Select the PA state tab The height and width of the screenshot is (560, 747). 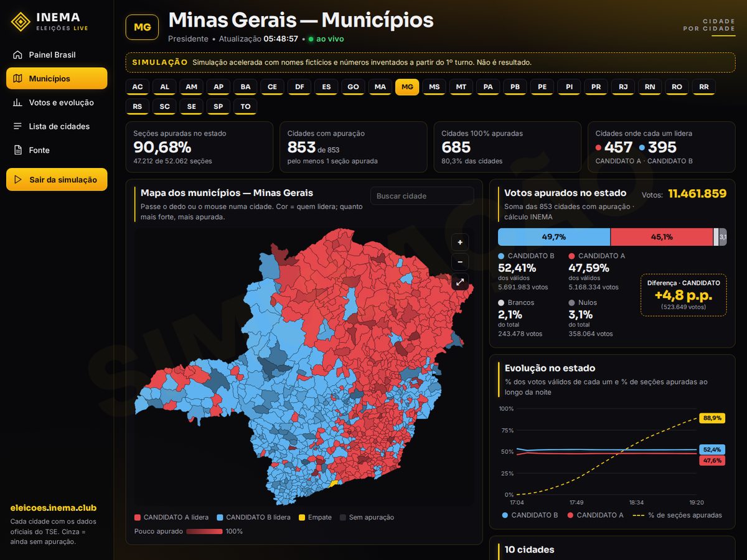(x=488, y=87)
